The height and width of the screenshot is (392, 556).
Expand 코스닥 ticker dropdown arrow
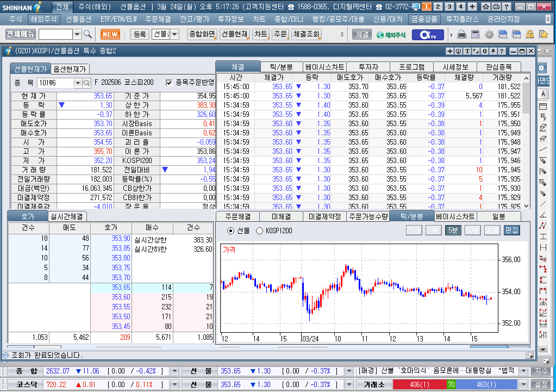[174, 384]
